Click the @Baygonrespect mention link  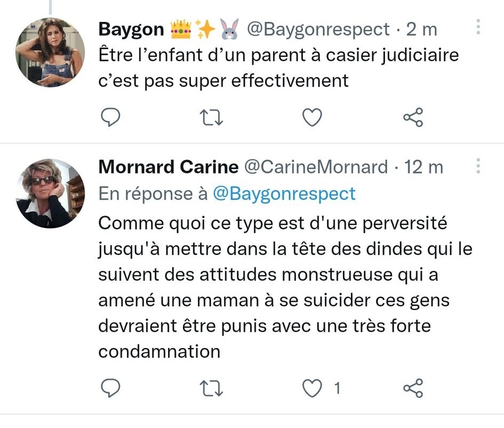click(x=284, y=194)
